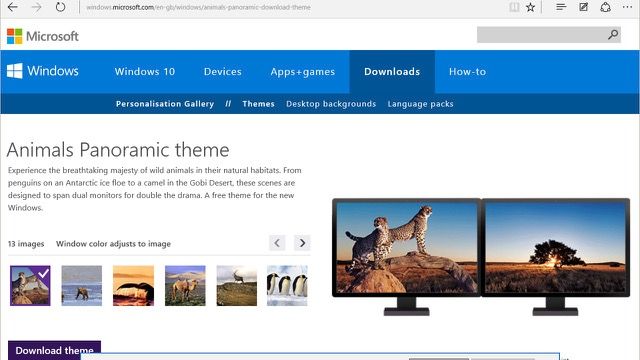Click the browser forward arrow
The height and width of the screenshot is (360, 640).
[36, 7]
